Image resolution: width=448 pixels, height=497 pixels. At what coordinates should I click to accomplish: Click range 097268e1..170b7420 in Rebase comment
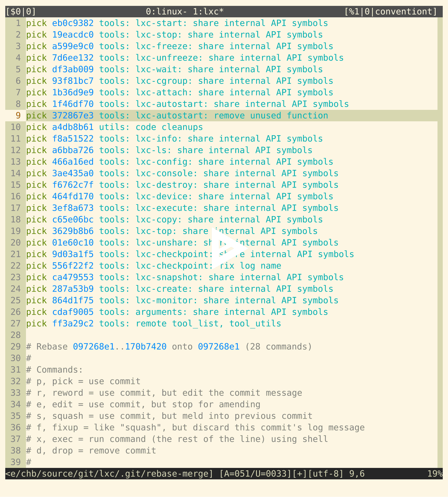tap(120, 347)
